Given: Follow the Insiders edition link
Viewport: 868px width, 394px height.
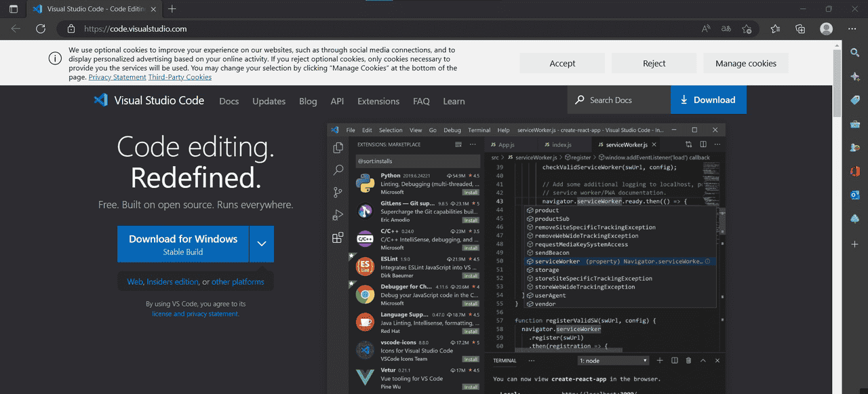Looking at the screenshot, I should [x=172, y=281].
